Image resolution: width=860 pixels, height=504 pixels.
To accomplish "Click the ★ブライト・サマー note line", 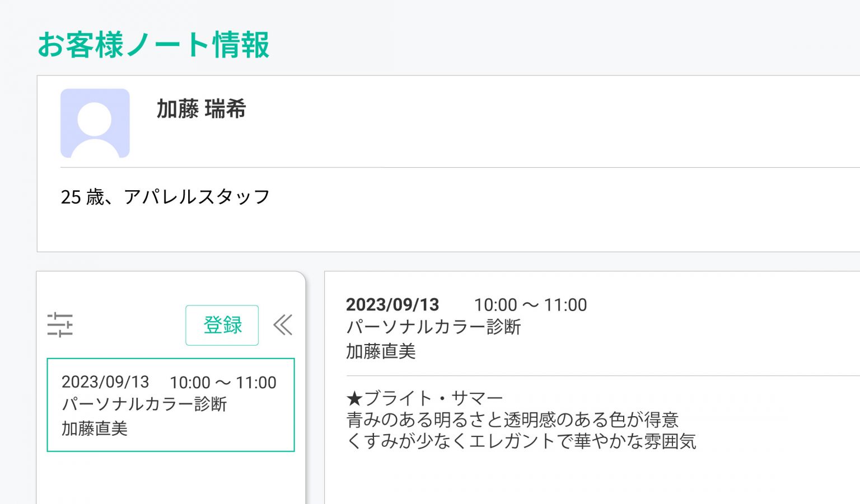I will point(425,398).
